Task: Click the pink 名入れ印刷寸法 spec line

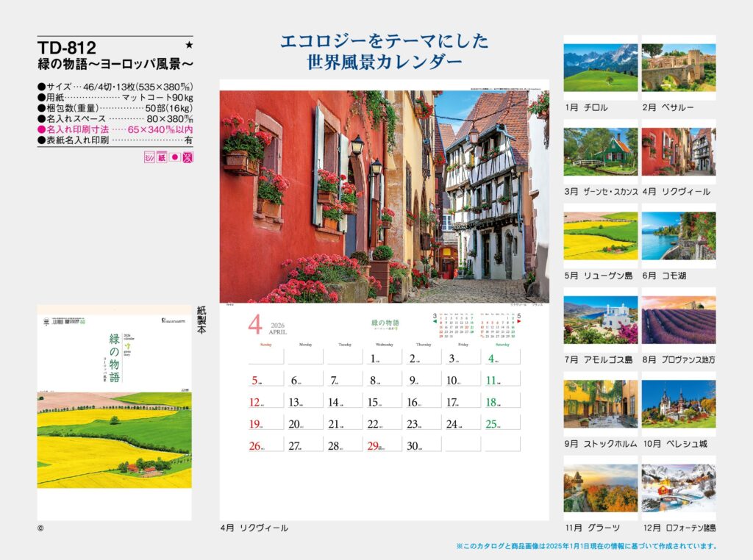Action: coord(115,129)
